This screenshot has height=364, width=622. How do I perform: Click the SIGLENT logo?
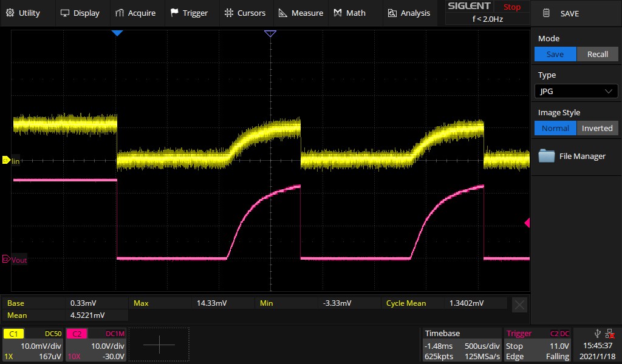point(469,6)
